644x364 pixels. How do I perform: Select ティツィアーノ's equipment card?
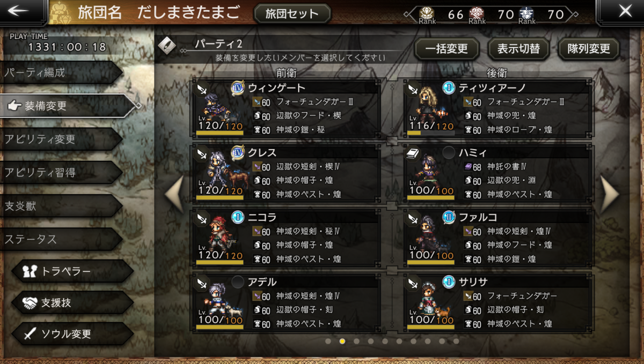click(x=497, y=109)
